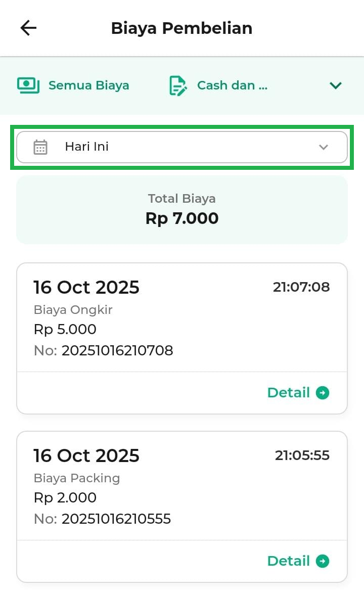Select the Biaya Ongkir expense card
Viewport: 364px width, 595px height.
click(x=182, y=318)
